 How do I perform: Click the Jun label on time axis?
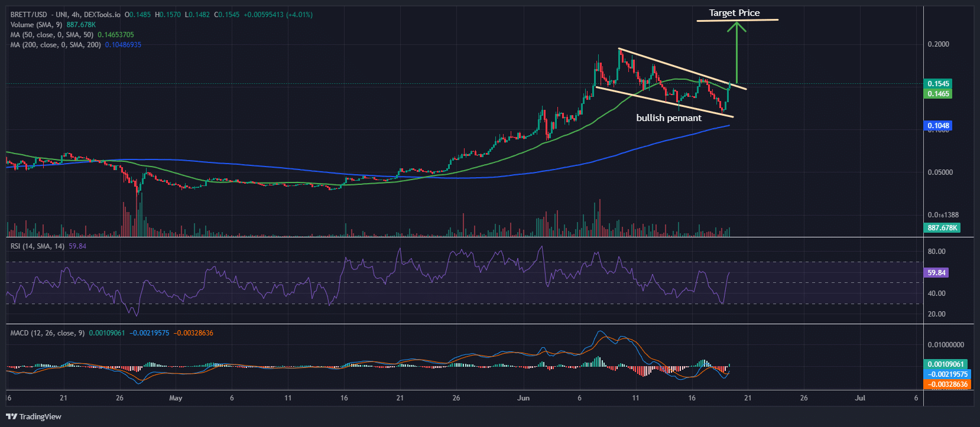coord(523,398)
